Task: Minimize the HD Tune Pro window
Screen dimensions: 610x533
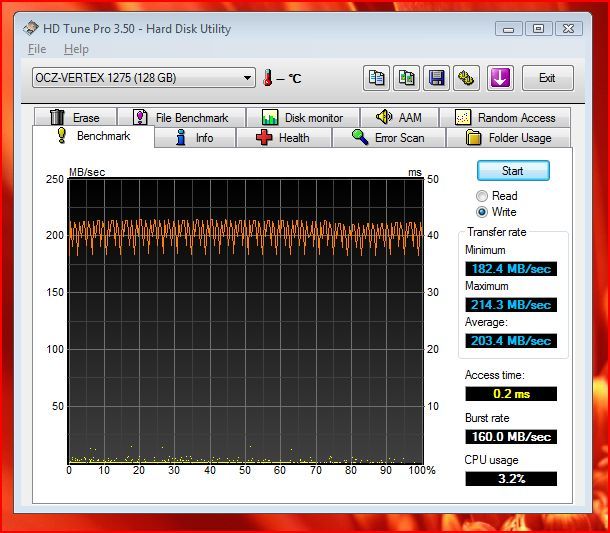Action: 508,29
